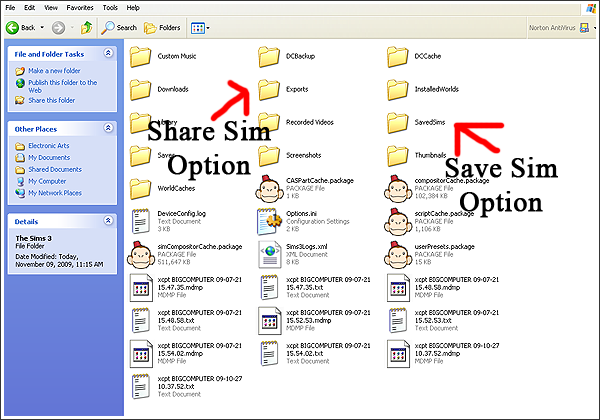This screenshot has width=600, height=420.
Task: Click the Forward arrow button
Action: coord(58,28)
